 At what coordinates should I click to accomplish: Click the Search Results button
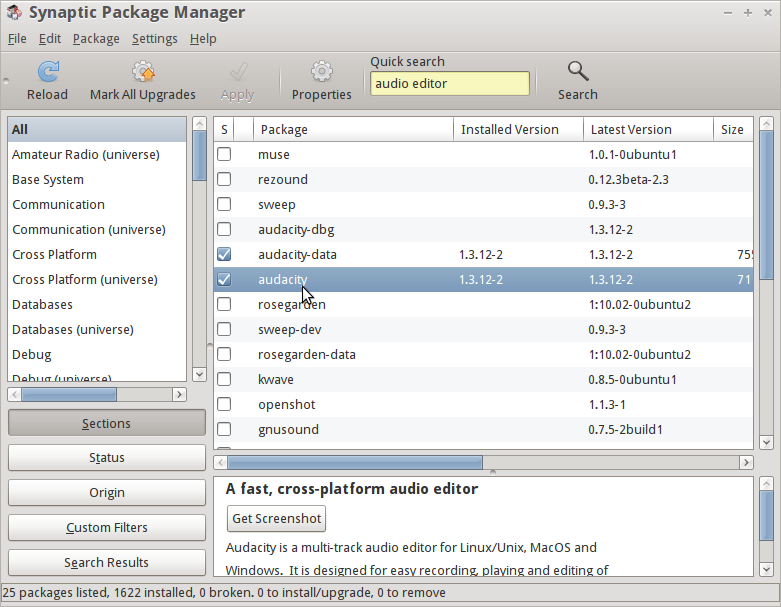click(107, 562)
